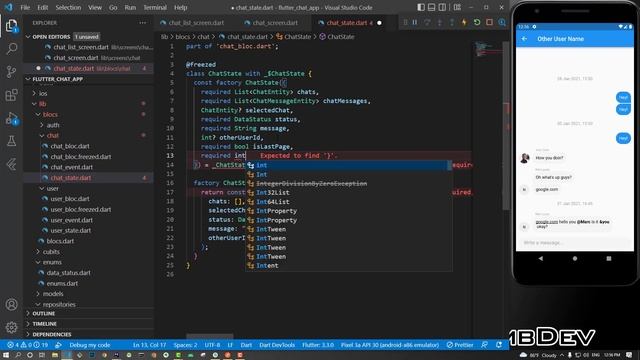Click the Explorer more actions ellipsis

click(142, 23)
